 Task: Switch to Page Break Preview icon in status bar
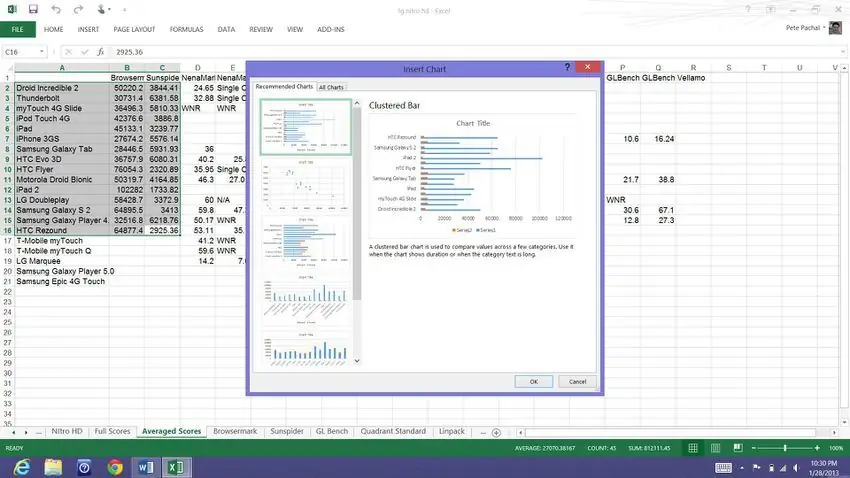738,448
